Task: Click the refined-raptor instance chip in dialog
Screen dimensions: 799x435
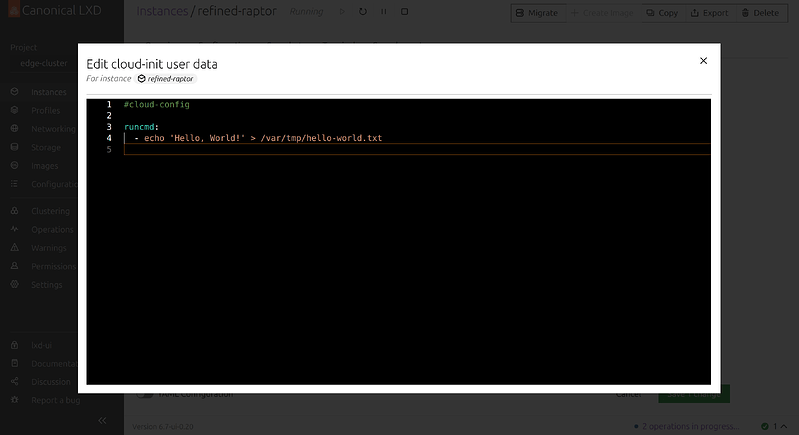Action: (165, 78)
